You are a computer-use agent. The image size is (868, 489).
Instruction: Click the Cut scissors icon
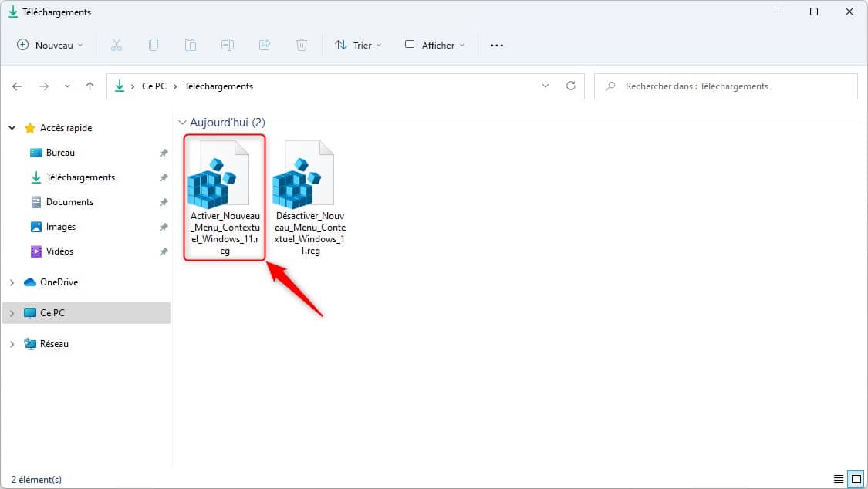(117, 46)
